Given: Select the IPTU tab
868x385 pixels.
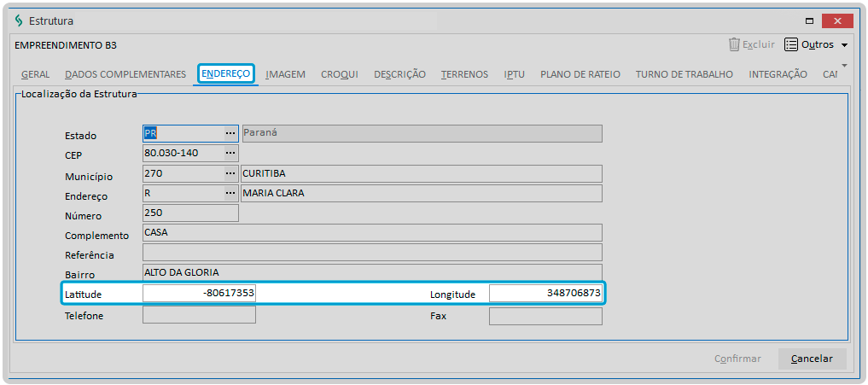Looking at the screenshot, I should 515,74.
